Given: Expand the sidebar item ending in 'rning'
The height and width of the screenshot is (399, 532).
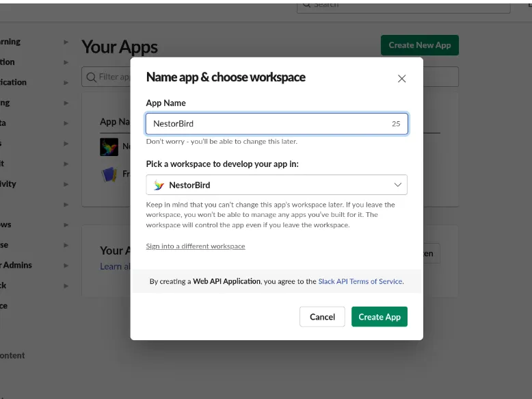Looking at the screenshot, I should click(x=66, y=42).
